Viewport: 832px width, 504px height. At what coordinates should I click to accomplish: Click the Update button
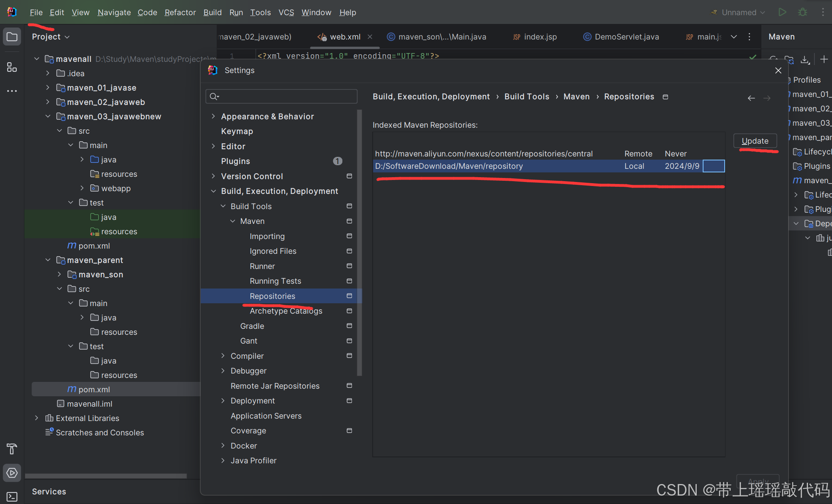point(755,141)
